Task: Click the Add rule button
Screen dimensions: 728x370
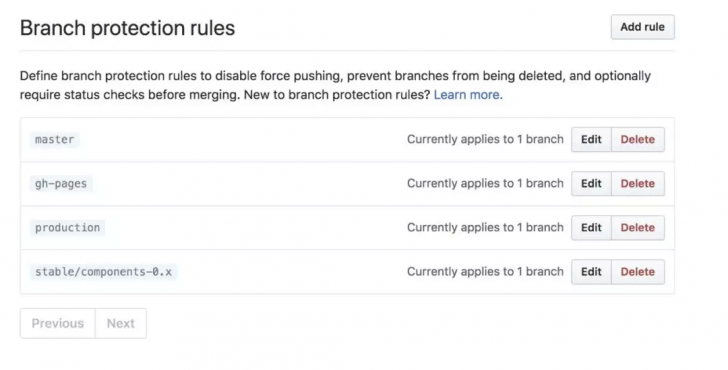Action: click(x=643, y=27)
